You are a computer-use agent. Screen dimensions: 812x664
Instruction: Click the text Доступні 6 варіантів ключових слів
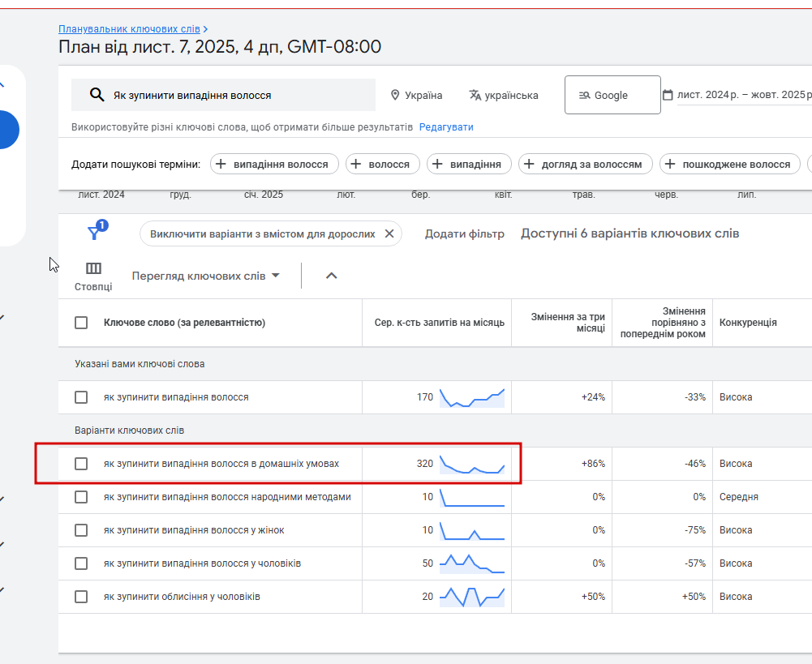(629, 233)
